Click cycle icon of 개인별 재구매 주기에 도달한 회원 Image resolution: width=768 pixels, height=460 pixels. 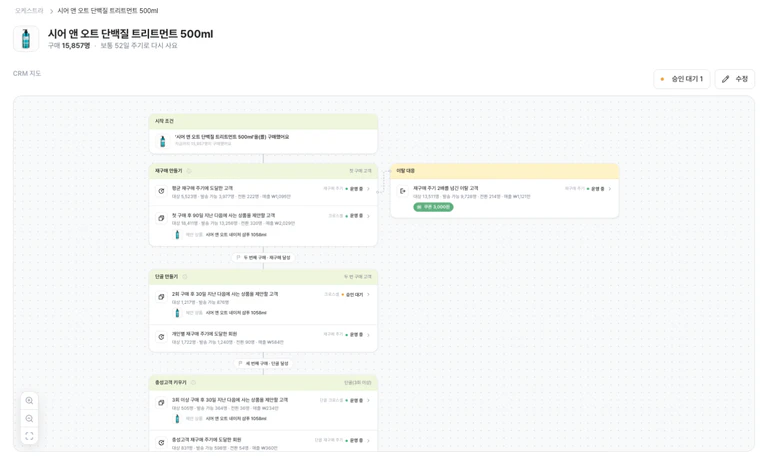161,337
